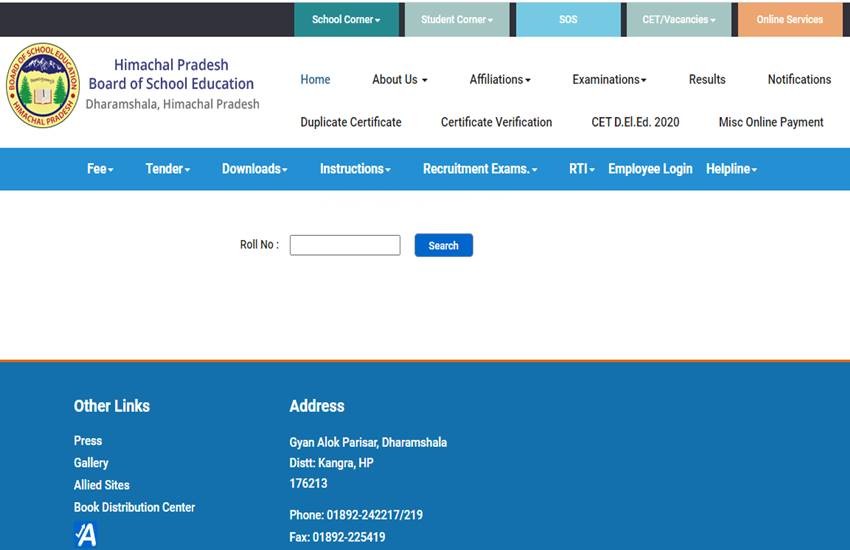Image resolution: width=850 pixels, height=550 pixels.
Task: Expand the Examinations menu
Action: pyautogui.click(x=609, y=79)
